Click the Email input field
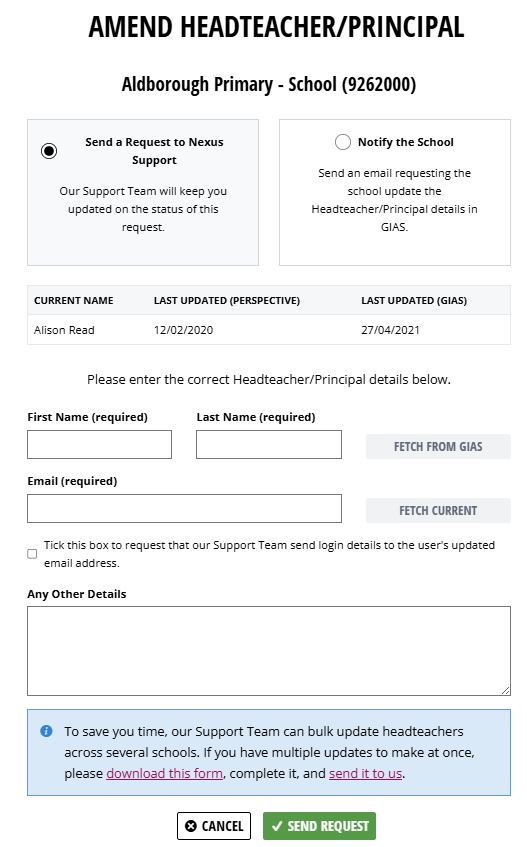 pyautogui.click(x=185, y=508)
